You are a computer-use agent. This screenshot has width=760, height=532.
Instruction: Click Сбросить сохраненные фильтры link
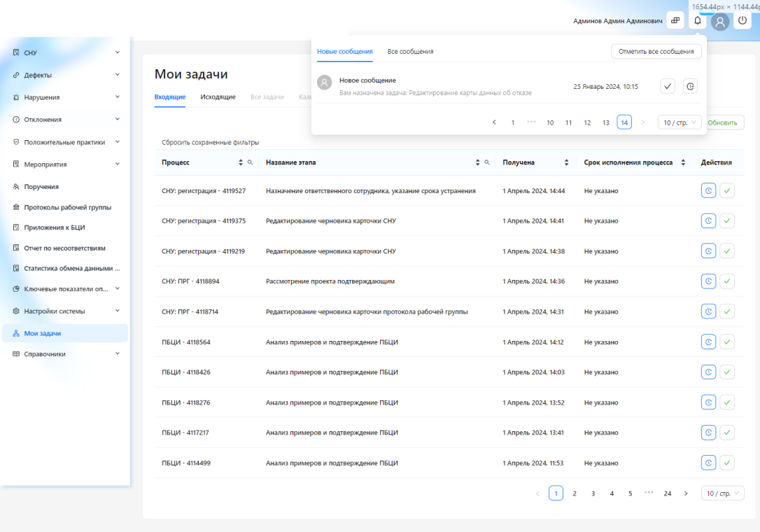click(x=210, y=142)
